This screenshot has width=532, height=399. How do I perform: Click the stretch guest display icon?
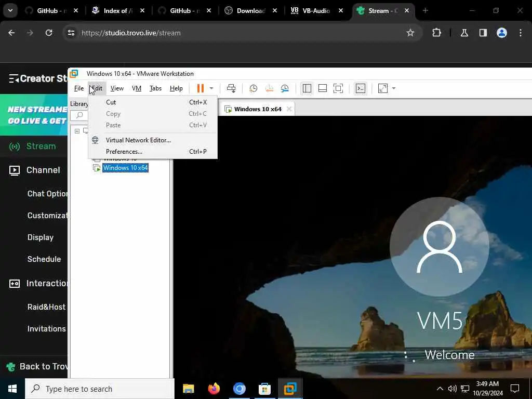click(383, 88)
